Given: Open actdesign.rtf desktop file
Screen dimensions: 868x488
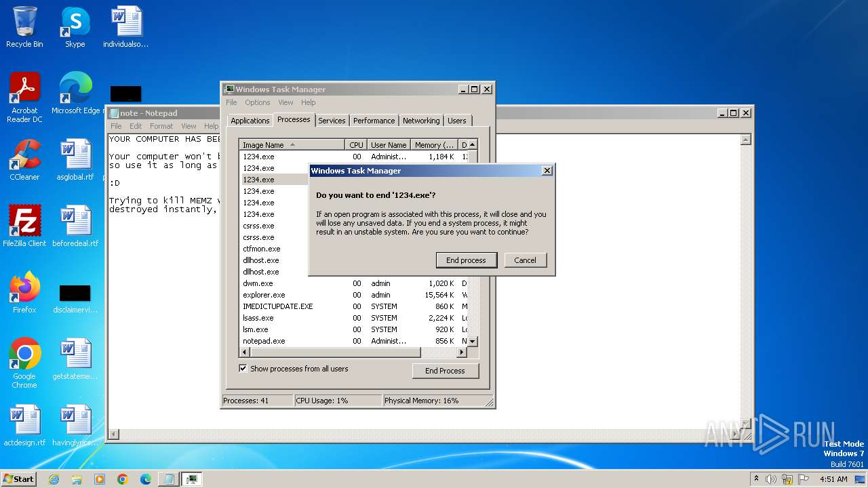Looking at the screenshot, I should click(x=24, y=426).
